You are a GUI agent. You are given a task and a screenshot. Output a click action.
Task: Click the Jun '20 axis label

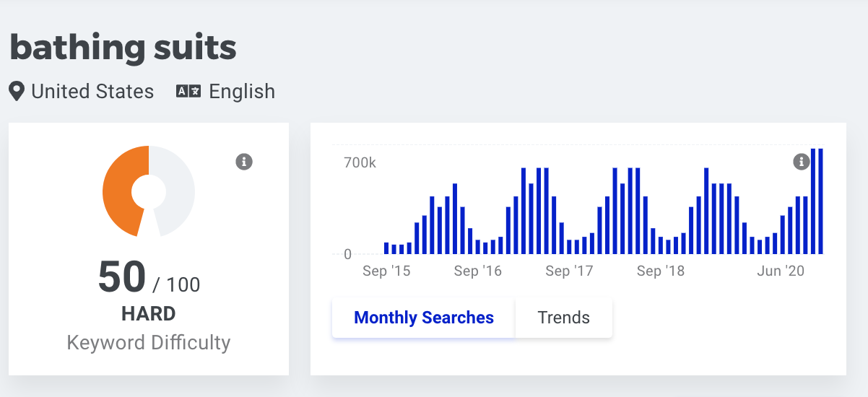point(781,271)
